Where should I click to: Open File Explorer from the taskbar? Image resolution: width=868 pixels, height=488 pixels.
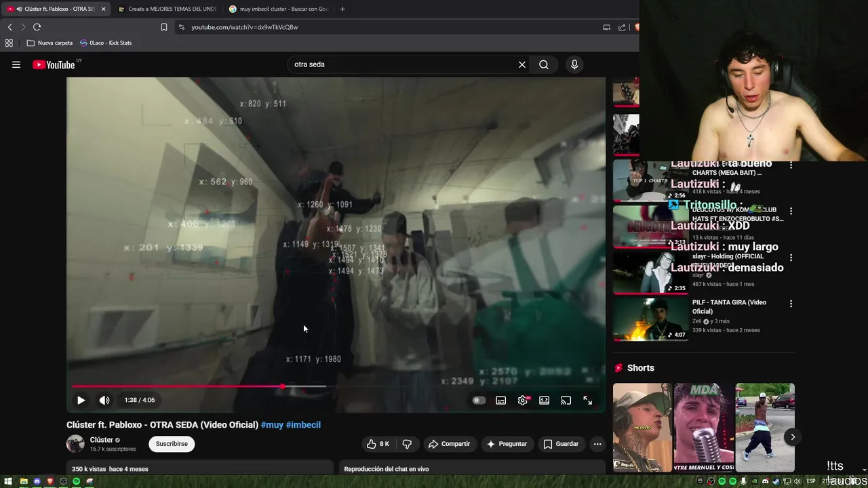coord(24,481)
